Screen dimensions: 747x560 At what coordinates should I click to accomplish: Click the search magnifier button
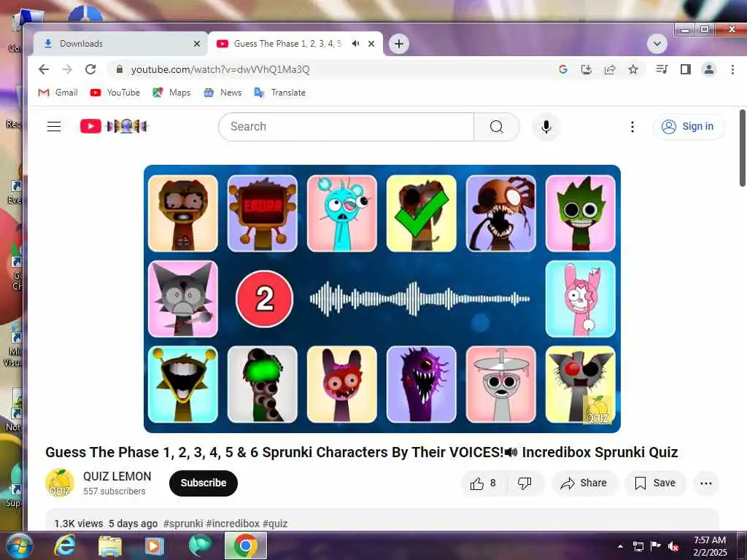tap(496, 127)
